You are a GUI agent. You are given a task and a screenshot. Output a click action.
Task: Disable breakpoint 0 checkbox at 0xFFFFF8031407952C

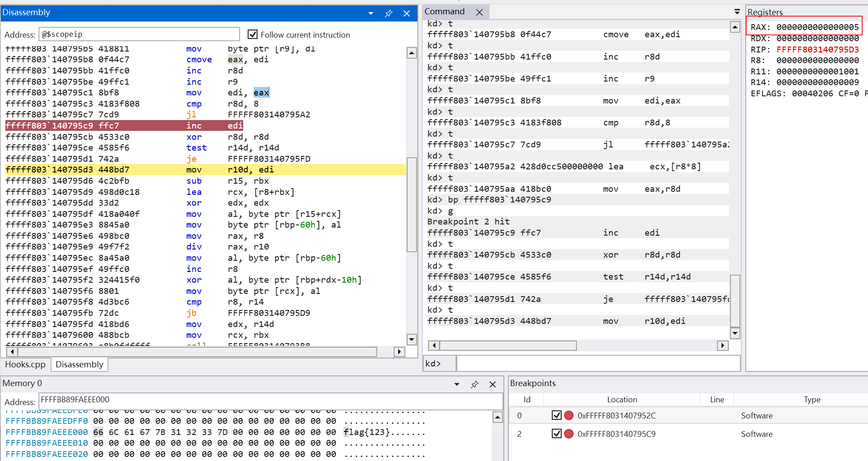tap(556, 415)
